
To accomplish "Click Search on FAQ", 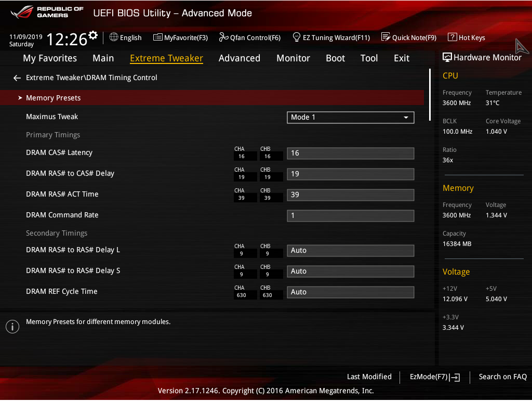I will pos(502,377).
